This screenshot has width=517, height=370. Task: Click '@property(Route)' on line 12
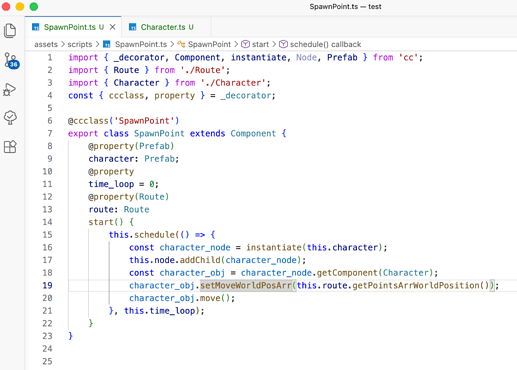[x=129, y=197]
